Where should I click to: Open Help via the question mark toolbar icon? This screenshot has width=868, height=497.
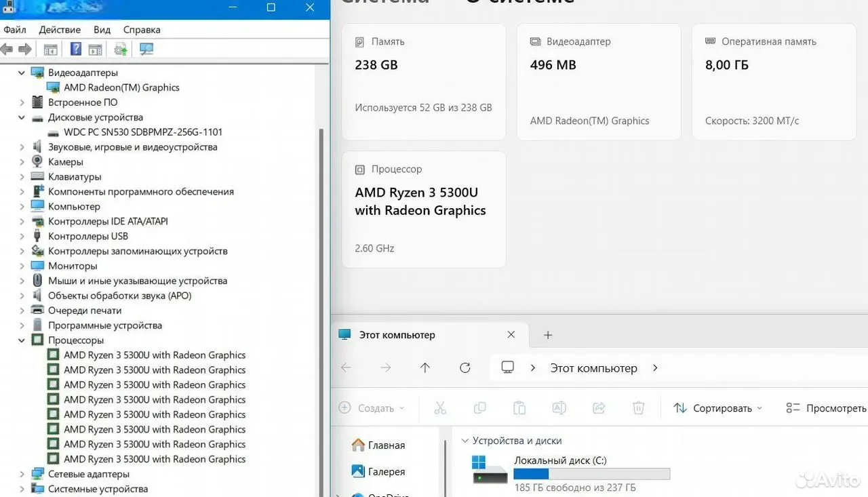(76, 49)
